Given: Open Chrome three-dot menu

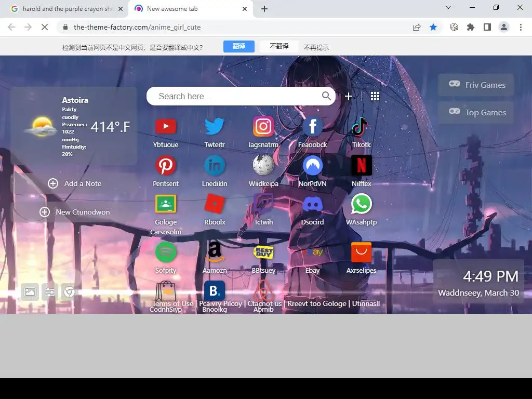Looking at the screenshot, I should pos(521,27).
